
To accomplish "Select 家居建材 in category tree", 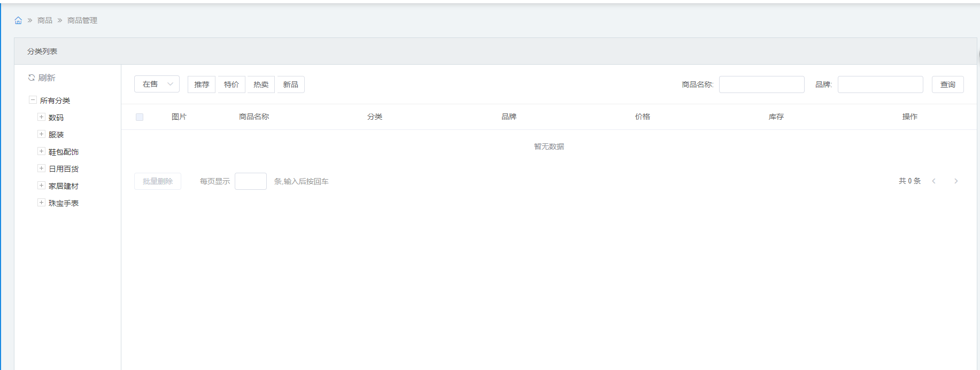I will [64, 186].
